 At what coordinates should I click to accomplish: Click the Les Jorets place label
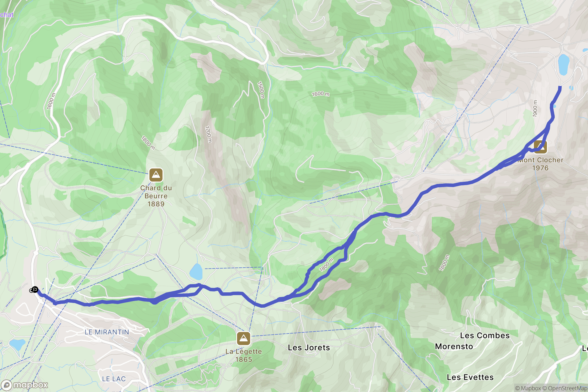[309, 347]
